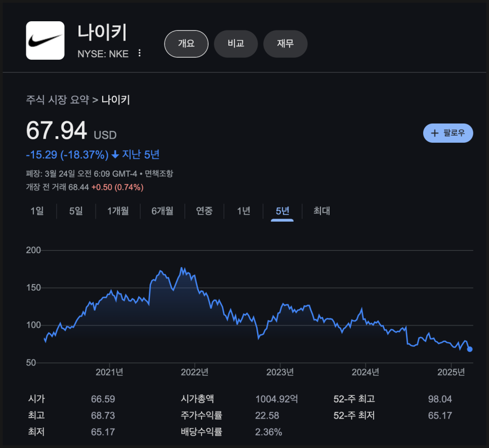Click the 2022년 axis label

pyautogui.click(x=194, y=372)
